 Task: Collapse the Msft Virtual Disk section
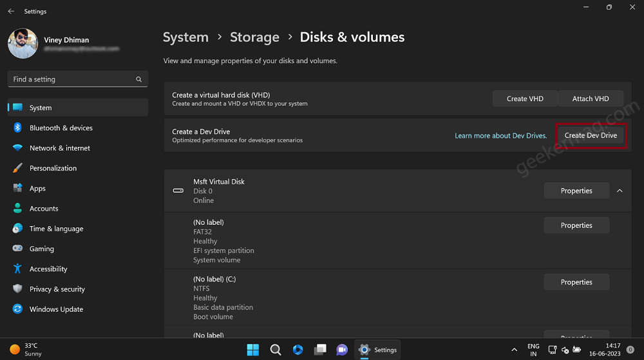620,191
